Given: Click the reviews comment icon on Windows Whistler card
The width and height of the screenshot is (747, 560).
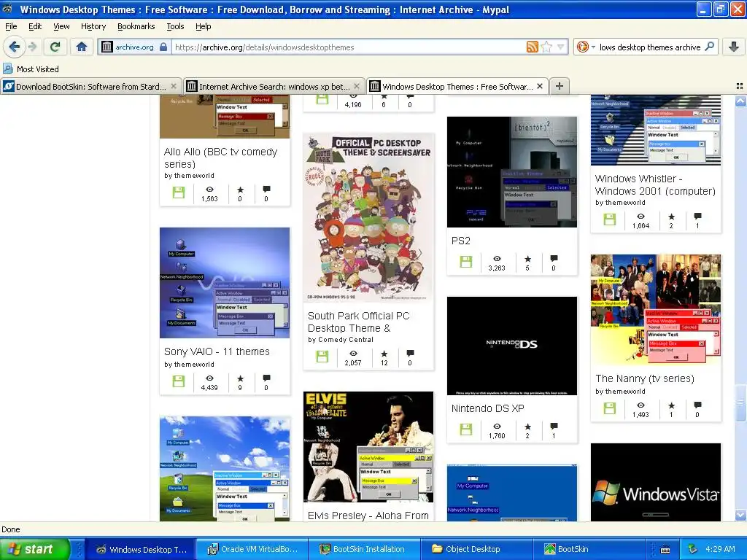Looking at the screenshot, I should (697, 216).
